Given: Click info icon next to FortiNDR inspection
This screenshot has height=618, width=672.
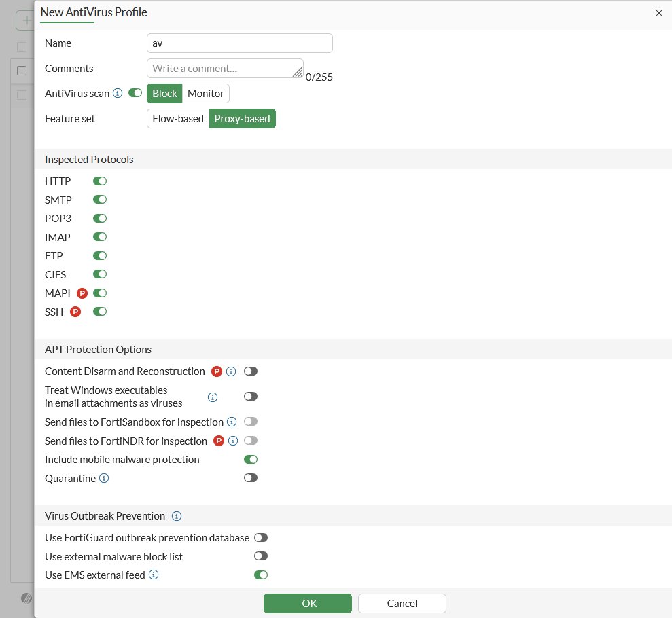Looking at the screenshot, I should [233, 441].
